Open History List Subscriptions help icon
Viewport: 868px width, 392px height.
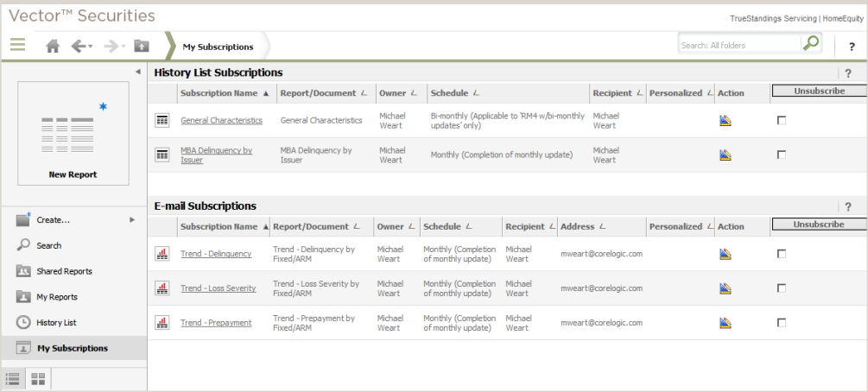847,73
